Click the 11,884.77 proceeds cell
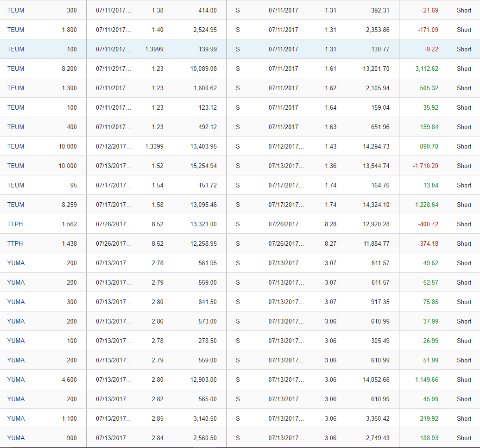The width and height of the screenshot is (480, 448). point(377,243)
